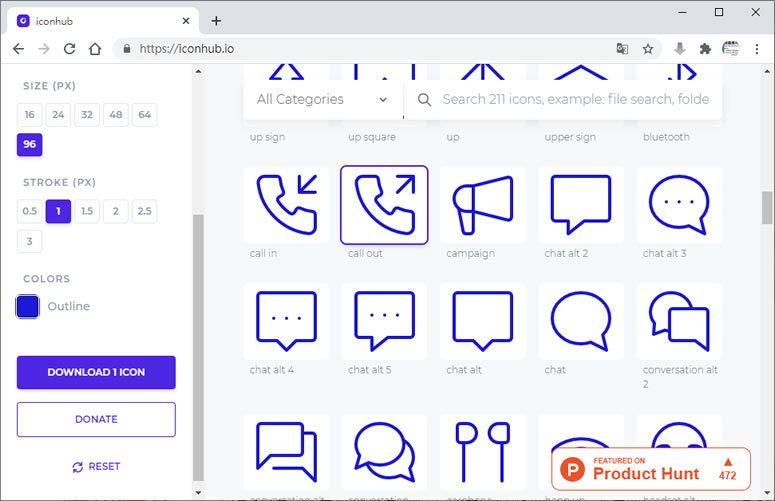Click the search icons input field
Viewport: 775px width, 501px height.
pyautogui.click(x=575, y=99)
